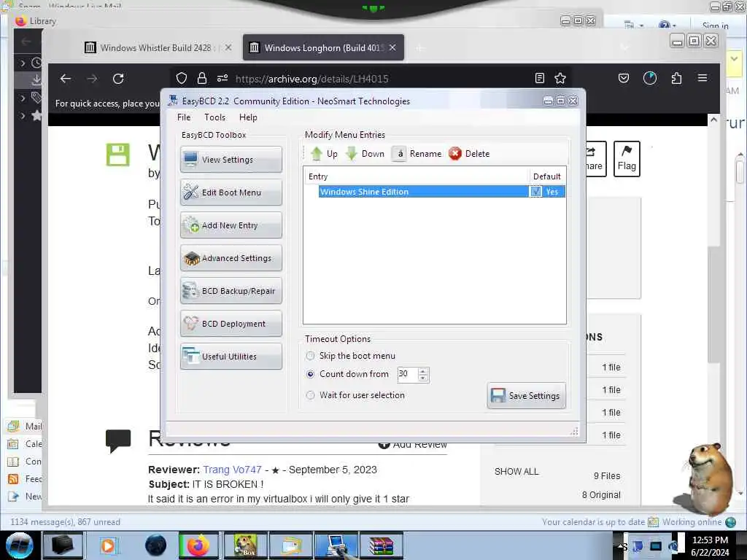Rename the selected boot entry
This screenshot has height=560, width=747.
[x=417, y=154]
